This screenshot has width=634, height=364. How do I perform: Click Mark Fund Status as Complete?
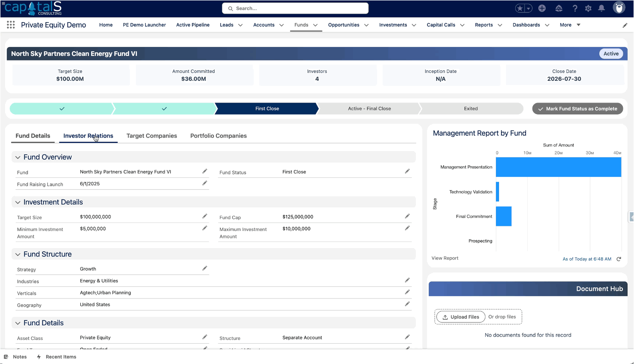tap(578, 109)
